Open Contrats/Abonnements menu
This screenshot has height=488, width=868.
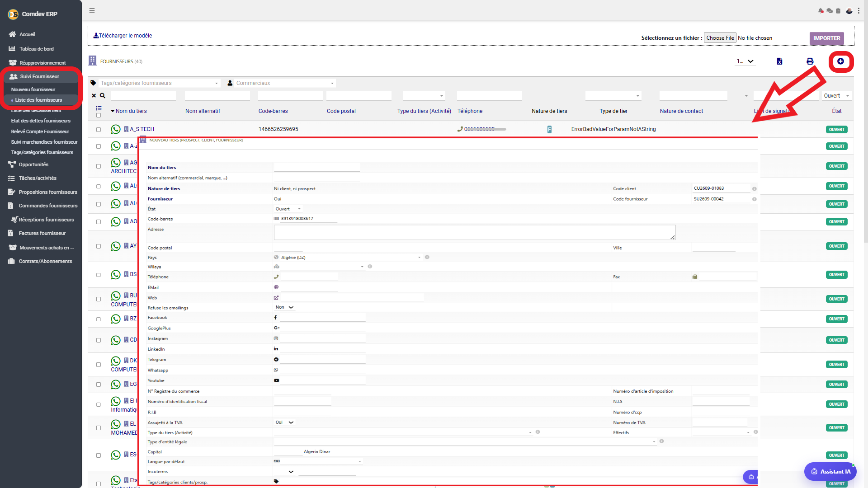(x=45, y=261)
